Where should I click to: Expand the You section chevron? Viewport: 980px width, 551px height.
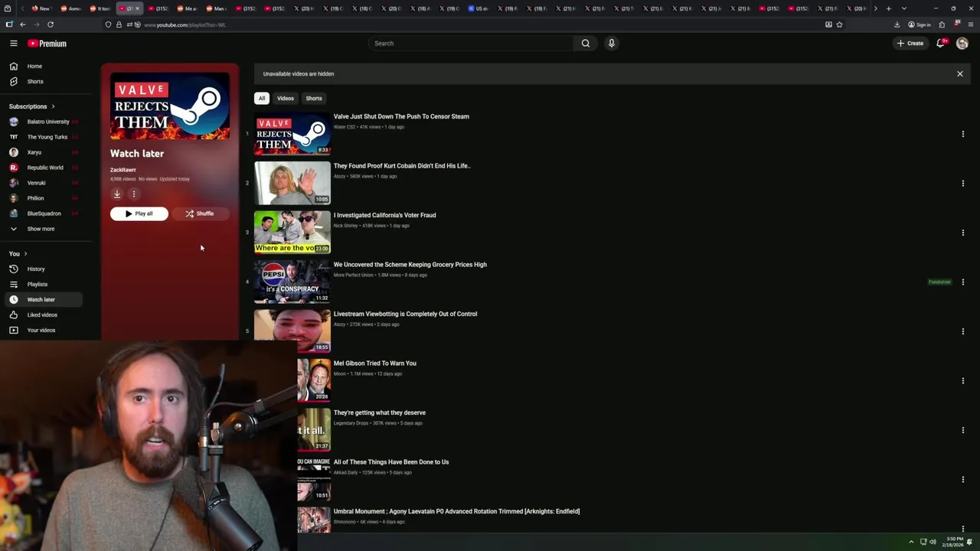point(25,254)
